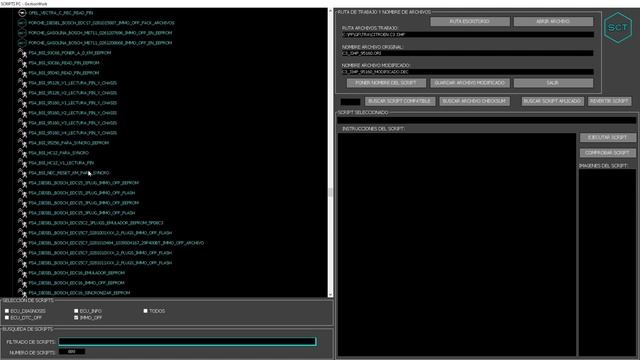This screenshot has height=360, width=640.
Task: Click the NOMBRE ARCHIVO ORIGINAL field
Action: [468, 53]
